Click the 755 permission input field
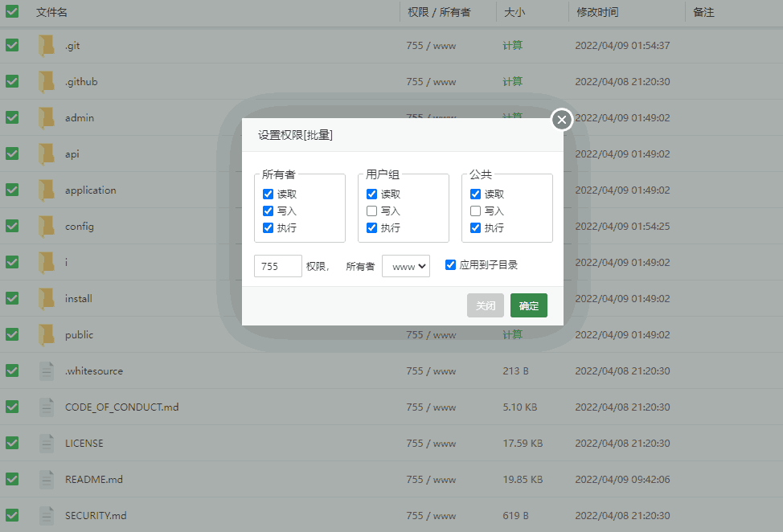The height and width of the screenshot is (532, 783). pyautogui.click(x=277, y=266)
